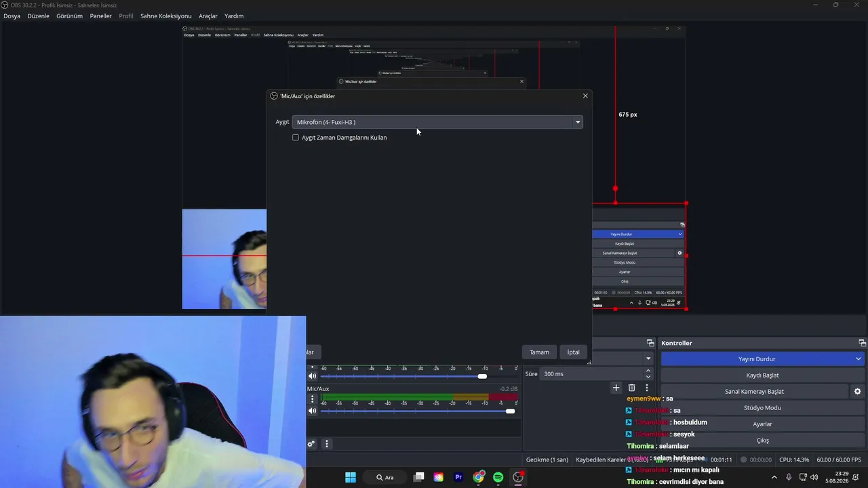Click the microphone tray icon
Screen dimensions: 868x488
click(x=789, y=477)
